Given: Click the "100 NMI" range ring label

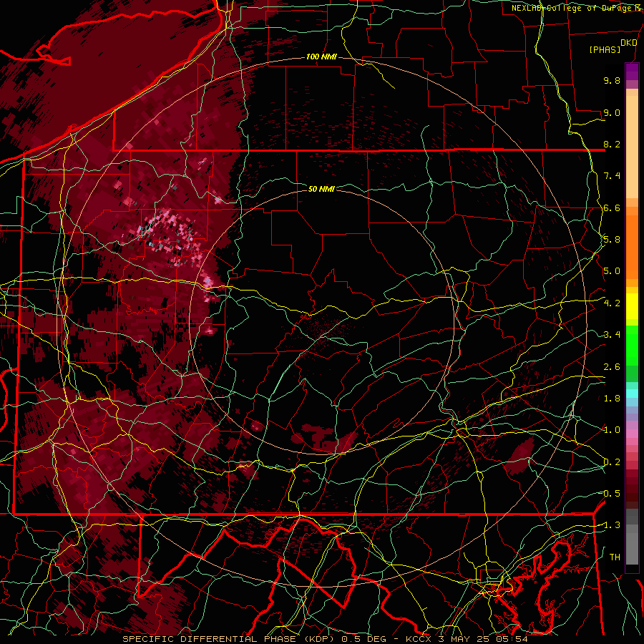Looking at the screenshot, I should pos(321,57).
